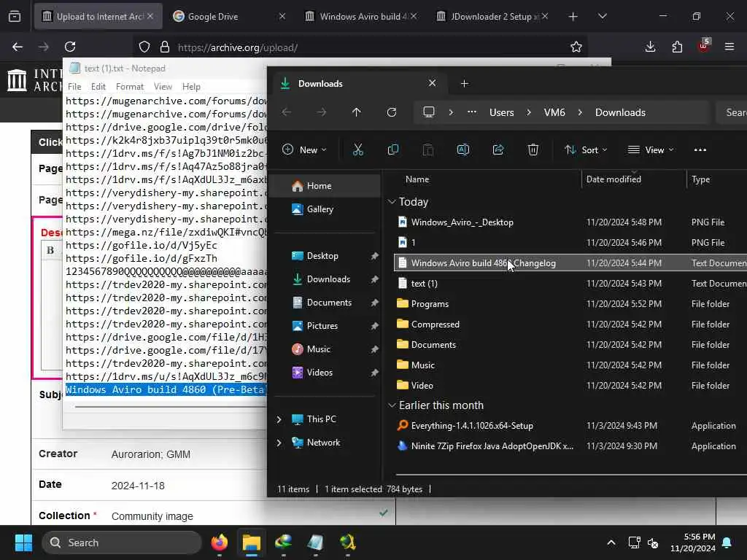Screen dimensions: 747x560
Task: Open Notepad View menu
Action: click(163, 87)
